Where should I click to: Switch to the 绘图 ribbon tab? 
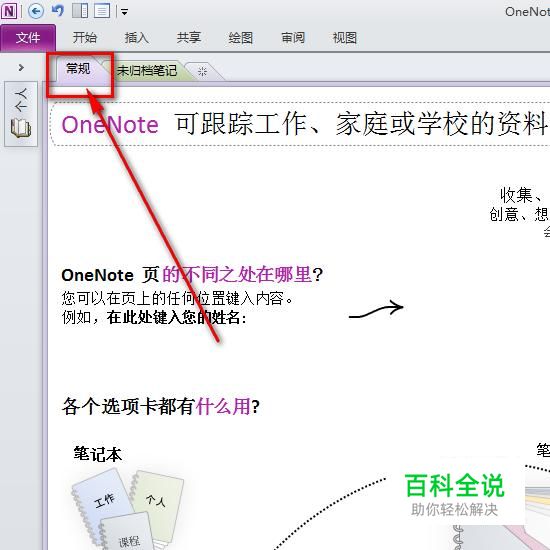pyautogui.click(x=241, y=38)
